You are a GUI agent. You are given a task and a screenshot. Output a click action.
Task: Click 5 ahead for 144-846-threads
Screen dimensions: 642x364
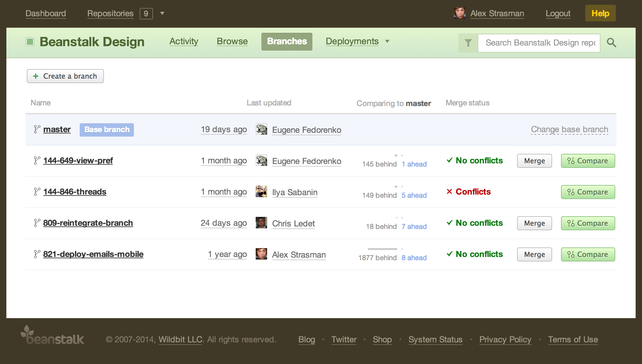click(x=414, y=195)
